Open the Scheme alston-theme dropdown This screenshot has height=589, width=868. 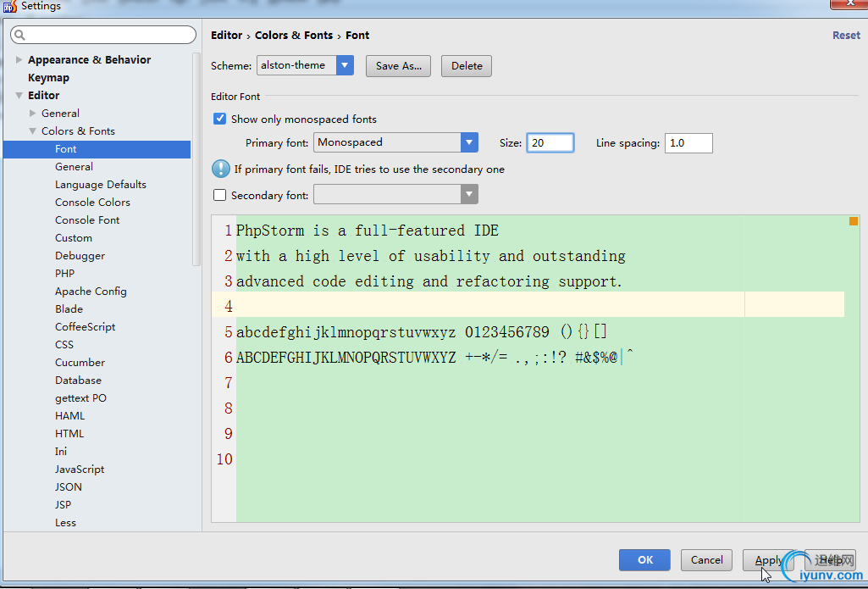[345, 65]
